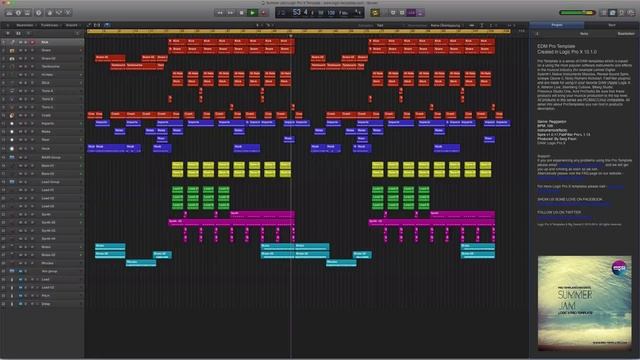
Task: Solo the Crash track
Action: [26, 116]
